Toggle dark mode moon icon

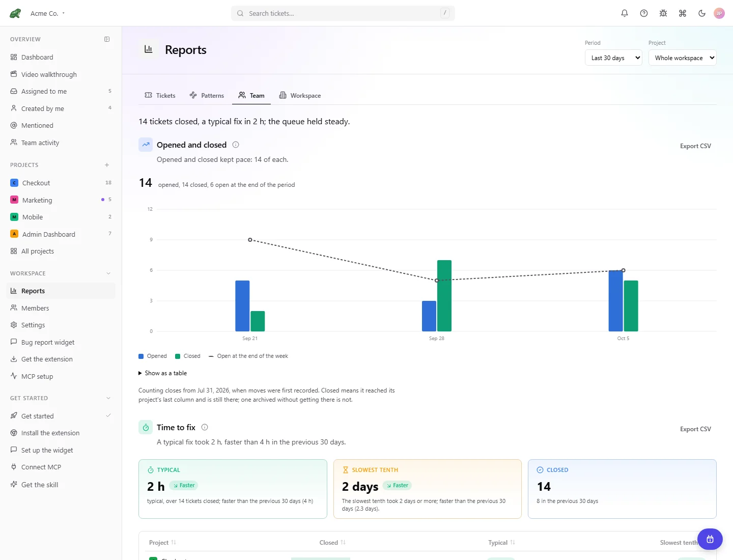[702, 13]
